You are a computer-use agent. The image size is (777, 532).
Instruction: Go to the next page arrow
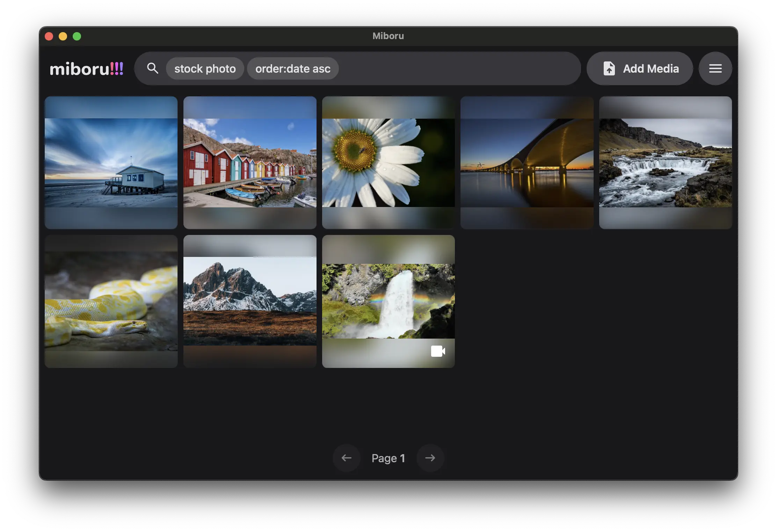[x=430, y=458]
